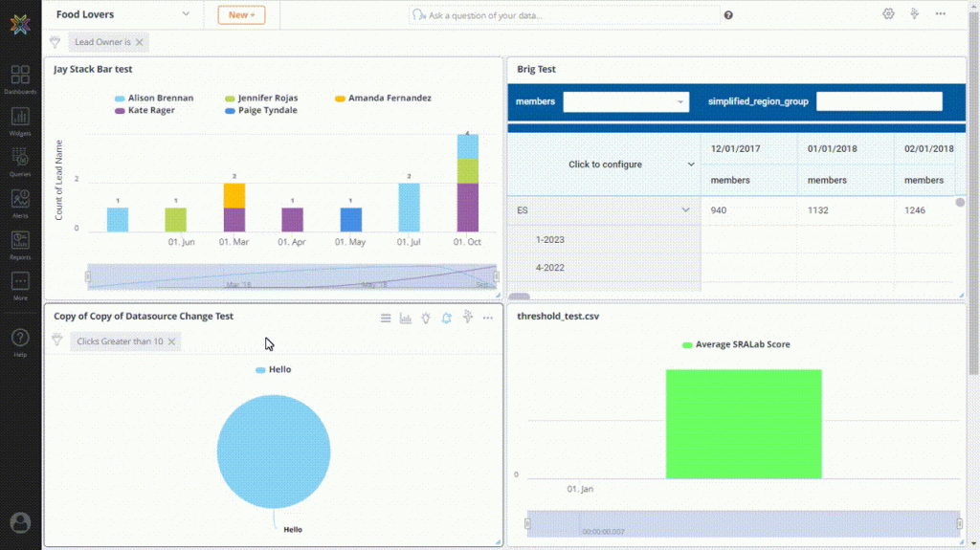Image resolution: width=980 pixels, height=550 pixels.
Task: Click the simplified_region_group input field
Action: tap(879, 101)
